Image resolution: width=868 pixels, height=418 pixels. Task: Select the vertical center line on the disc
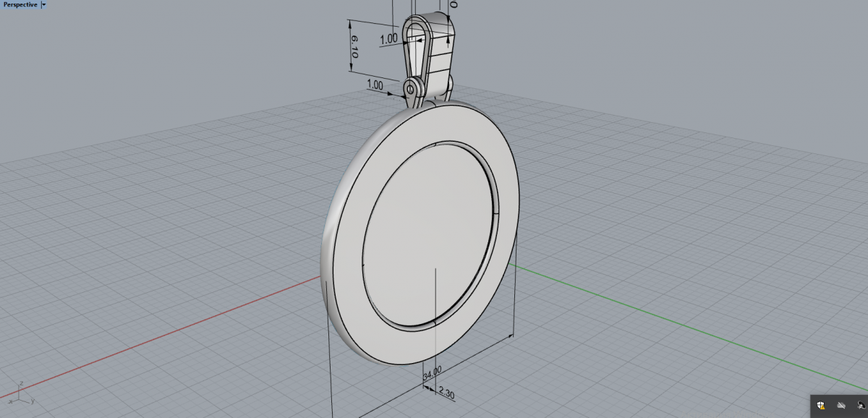click(x=435, y=304)
